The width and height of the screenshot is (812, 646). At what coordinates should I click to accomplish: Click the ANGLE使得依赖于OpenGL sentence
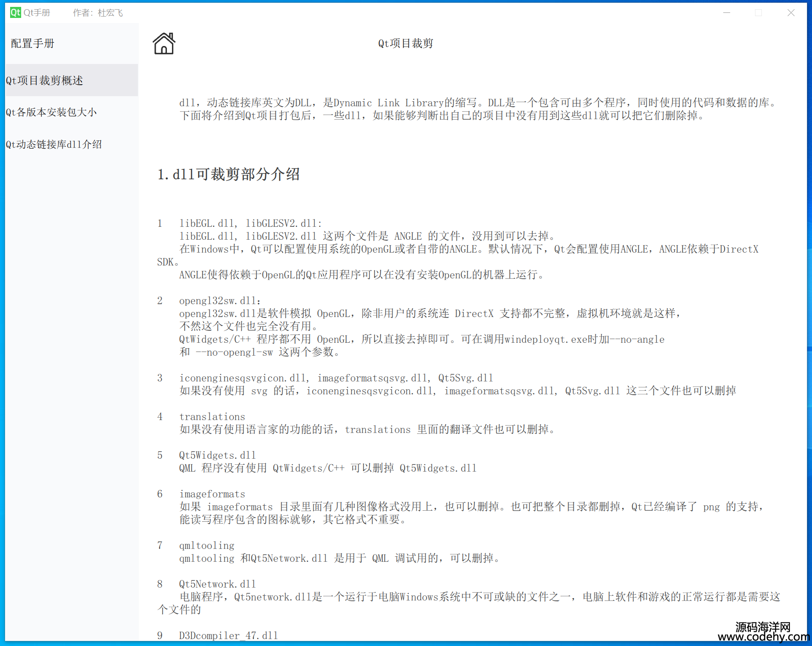click(362, 275)
